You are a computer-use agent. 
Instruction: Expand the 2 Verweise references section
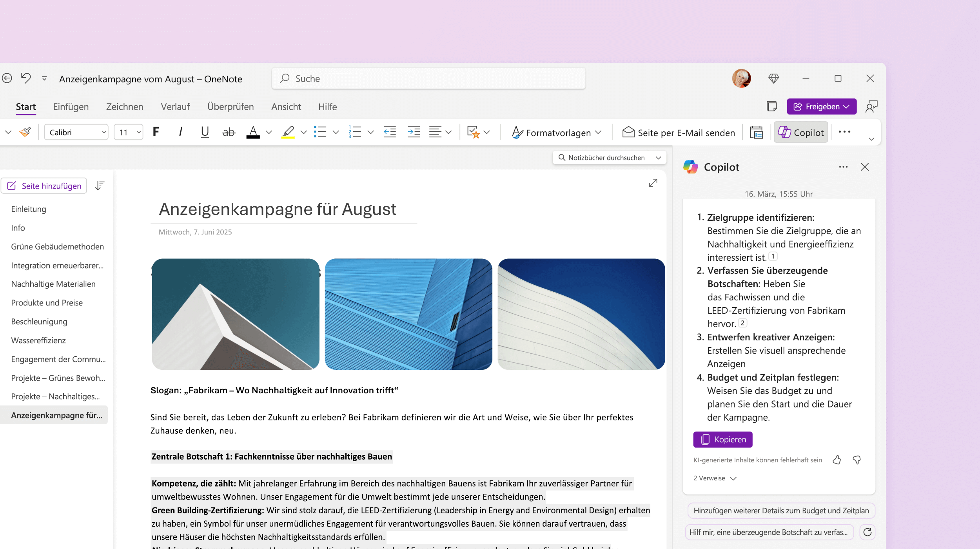point(715,478)
